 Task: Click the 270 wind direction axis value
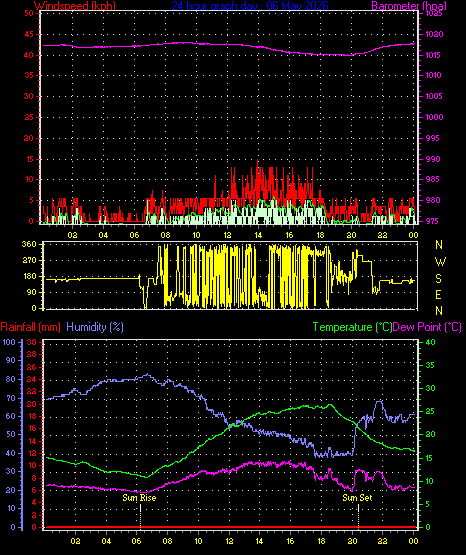pos(29,260)
